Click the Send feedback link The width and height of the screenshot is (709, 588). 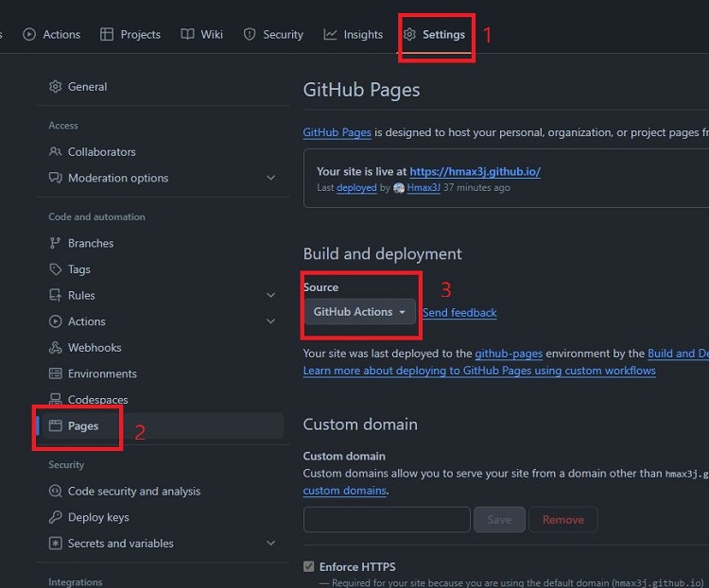click(459, 313)
